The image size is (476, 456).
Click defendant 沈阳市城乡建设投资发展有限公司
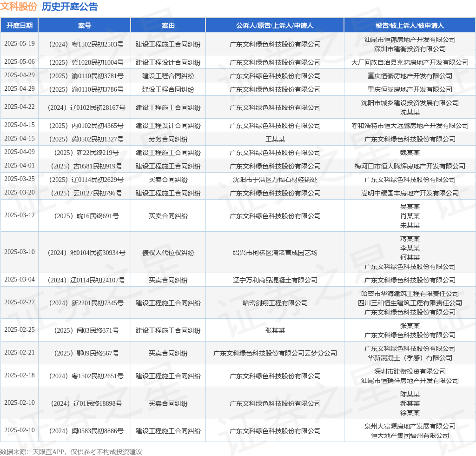click(410, 103)
